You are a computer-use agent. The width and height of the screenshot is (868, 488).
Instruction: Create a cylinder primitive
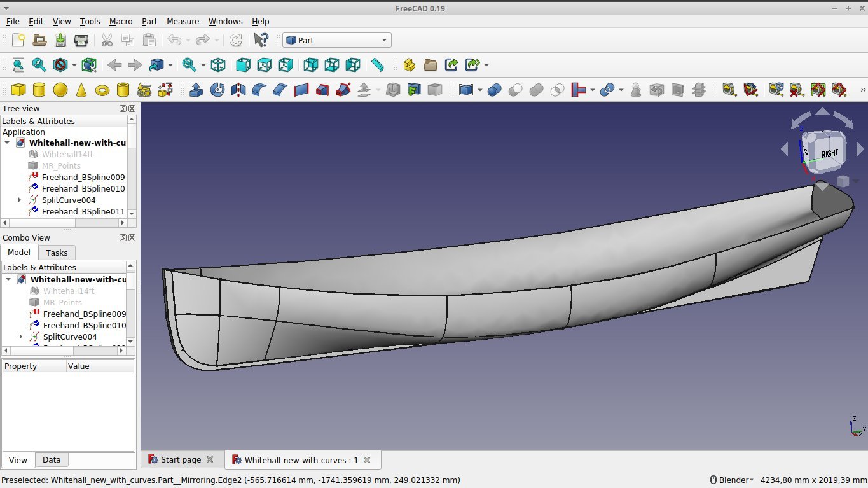39,90
